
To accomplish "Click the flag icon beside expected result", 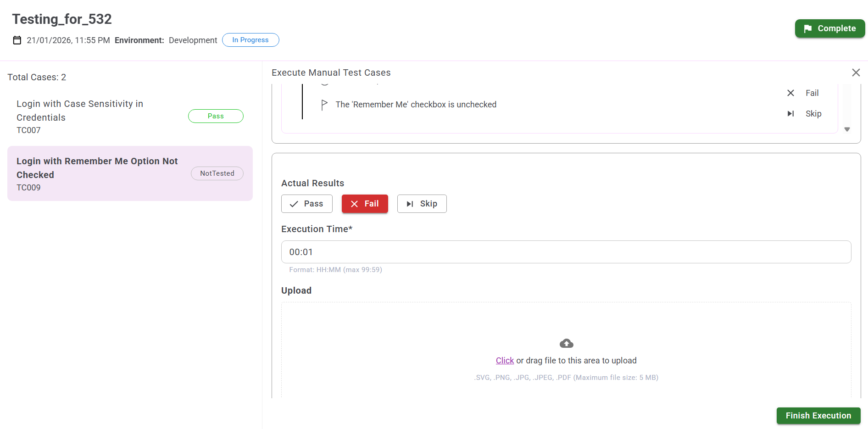I will click(x=324, y=105).
